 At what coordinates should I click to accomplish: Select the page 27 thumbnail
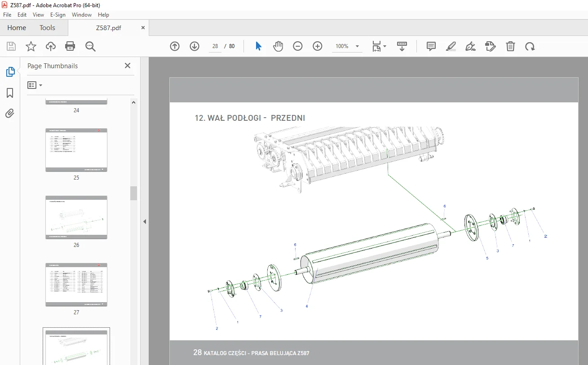pyautogui.click(x=76, y=285)
